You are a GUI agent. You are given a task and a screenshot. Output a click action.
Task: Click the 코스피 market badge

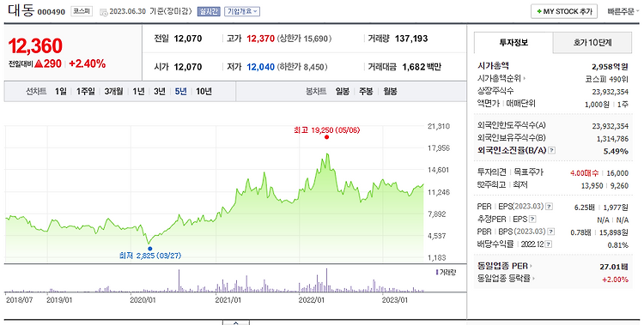click(x=82, y=11)
